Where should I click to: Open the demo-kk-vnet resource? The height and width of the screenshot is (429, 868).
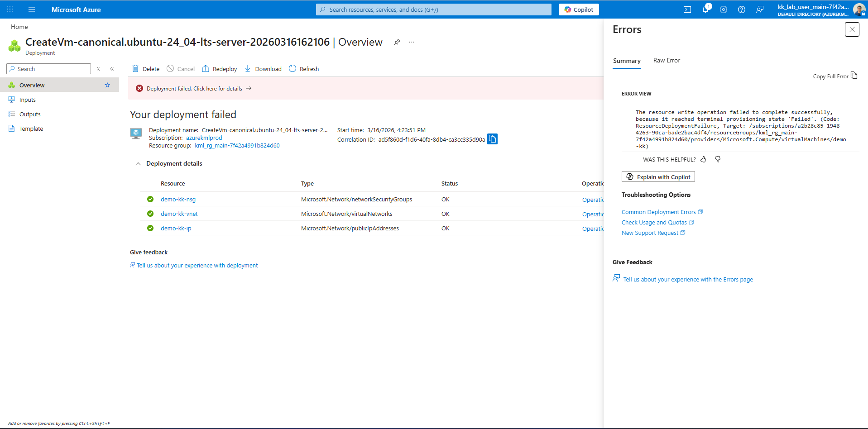pos(179,214)
